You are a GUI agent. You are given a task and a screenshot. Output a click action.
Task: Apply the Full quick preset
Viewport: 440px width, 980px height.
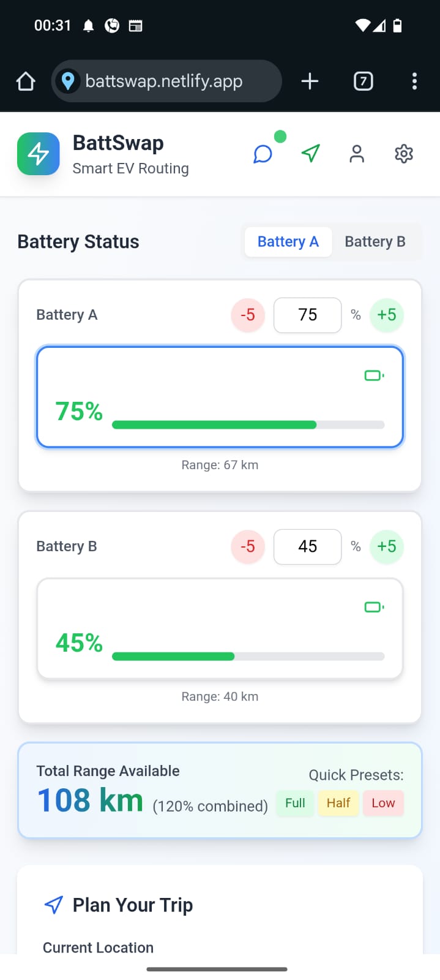click(295, 803)
